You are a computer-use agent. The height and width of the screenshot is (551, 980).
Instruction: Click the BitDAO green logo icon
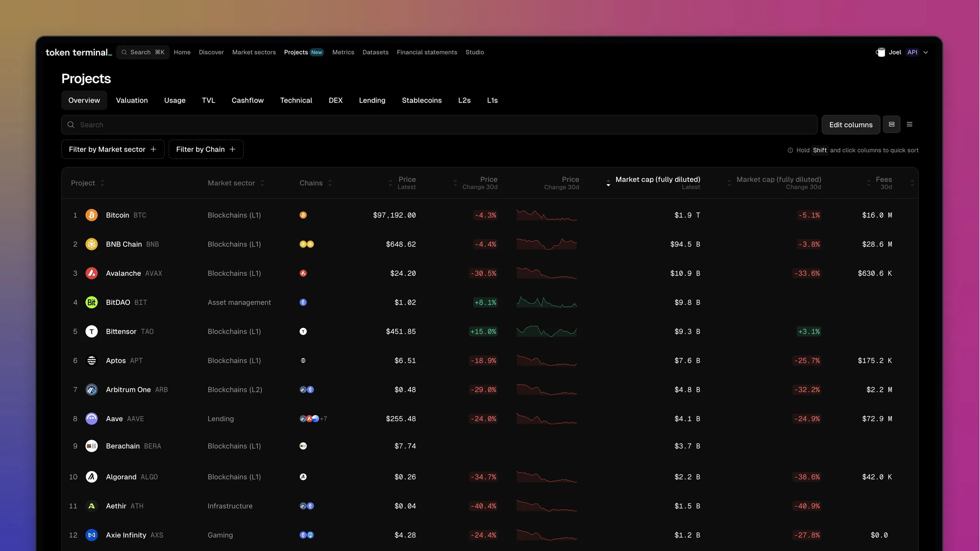pos(91,302)
